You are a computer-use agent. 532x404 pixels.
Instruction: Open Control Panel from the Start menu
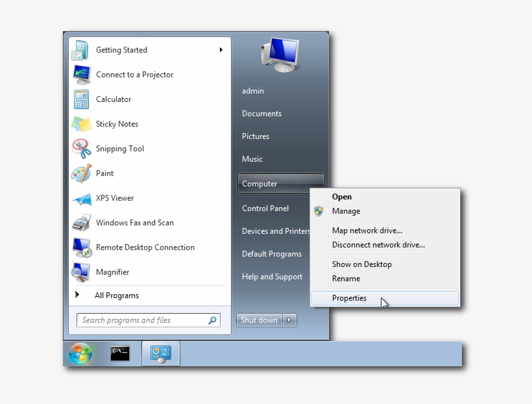(265, 208)
